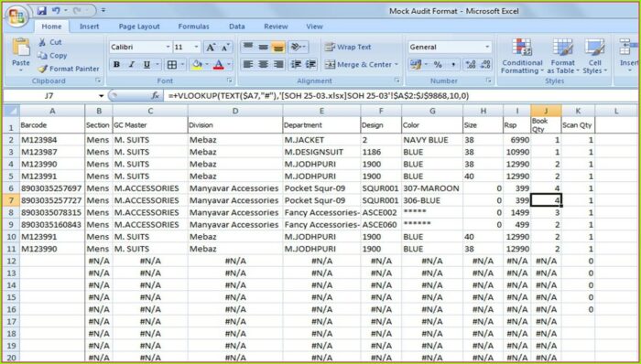Open the General number format dropdown
Viewport: 641px width, 364px height.
[487, 48]
